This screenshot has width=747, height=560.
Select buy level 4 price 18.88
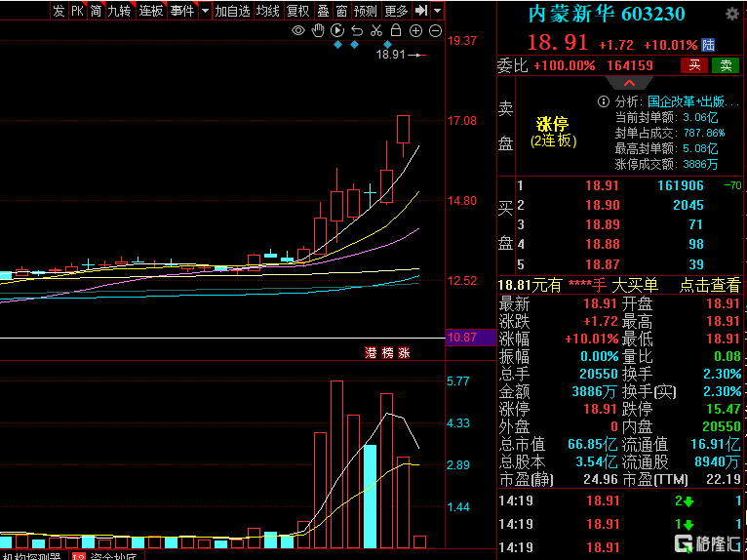click(602, 244)
